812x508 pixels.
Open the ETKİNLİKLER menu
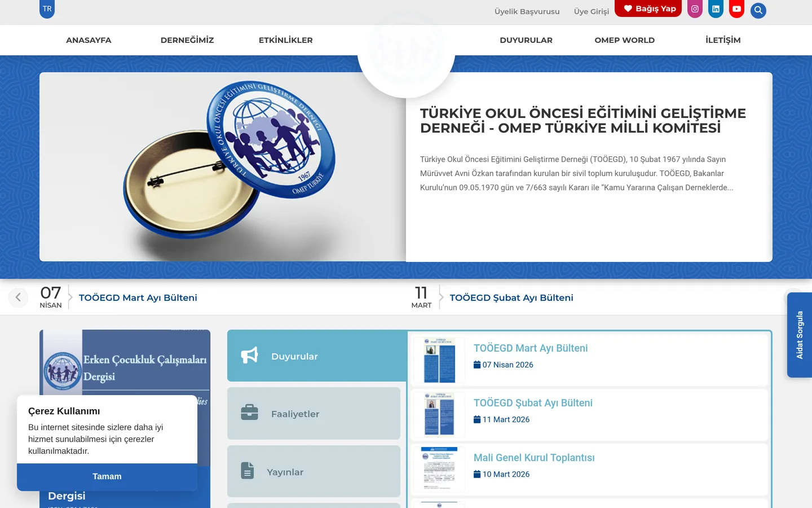[286, 40]
